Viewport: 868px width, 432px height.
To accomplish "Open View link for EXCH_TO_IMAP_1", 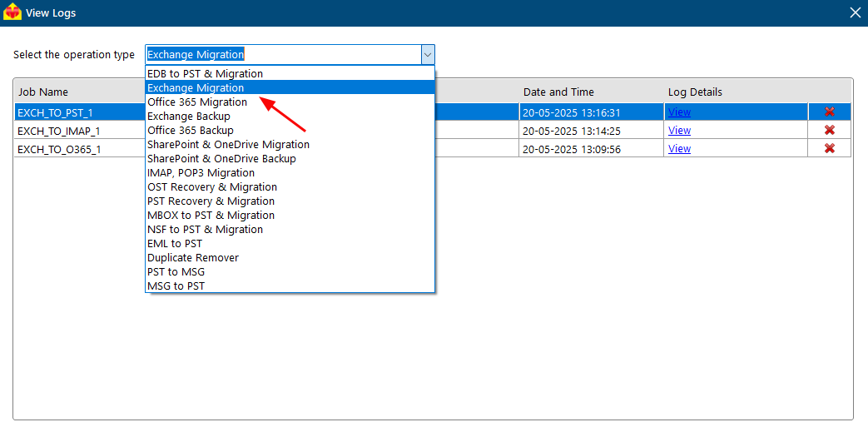I will click(679, 131).
